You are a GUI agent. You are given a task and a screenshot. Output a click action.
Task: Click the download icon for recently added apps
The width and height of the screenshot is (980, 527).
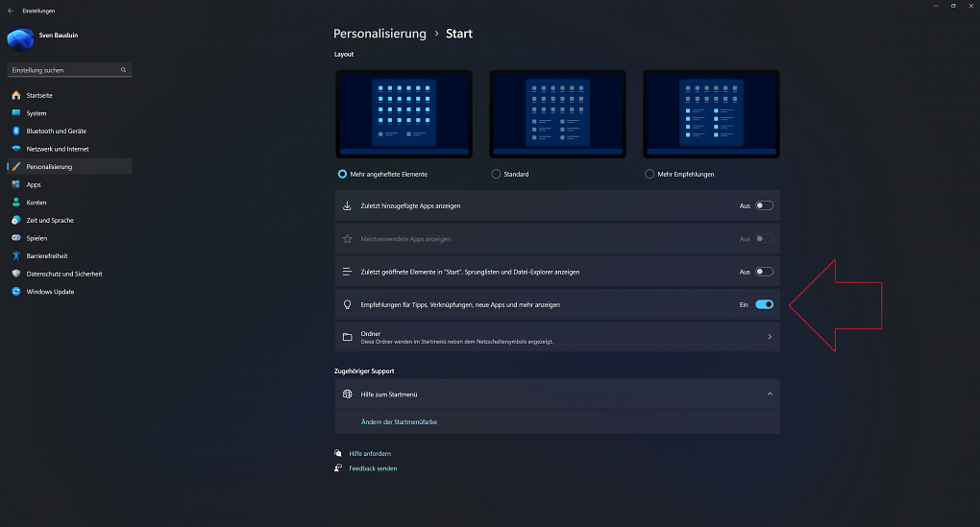(x=347, y=205)
